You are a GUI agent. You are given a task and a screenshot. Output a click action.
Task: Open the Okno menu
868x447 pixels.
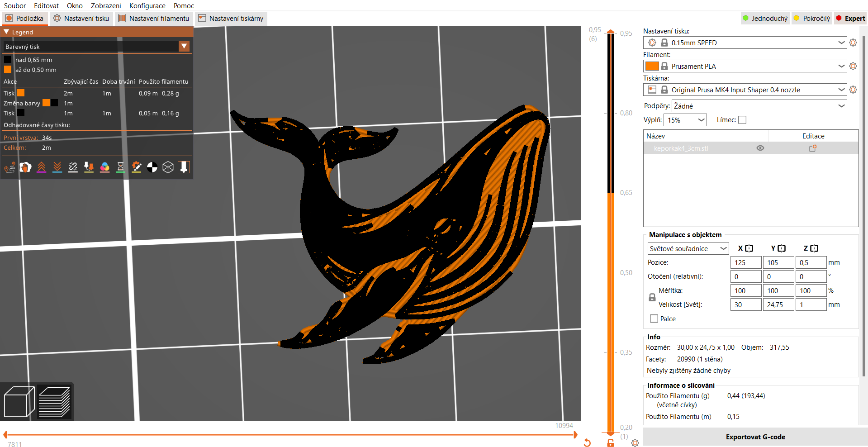click(x=75, y=5)
